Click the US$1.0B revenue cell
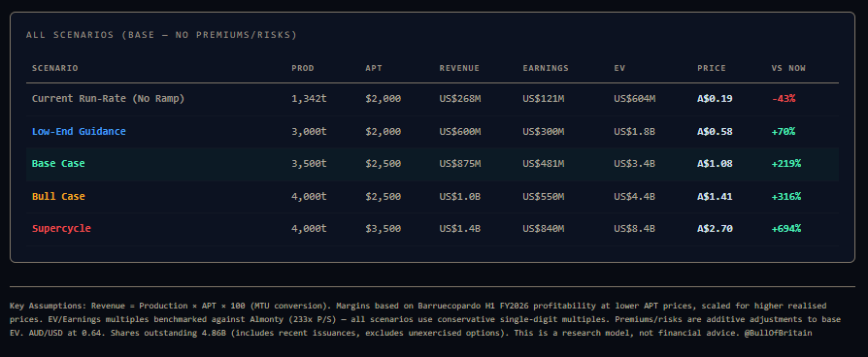The height and width of the screenshot is (357, 868). point(460,196)
